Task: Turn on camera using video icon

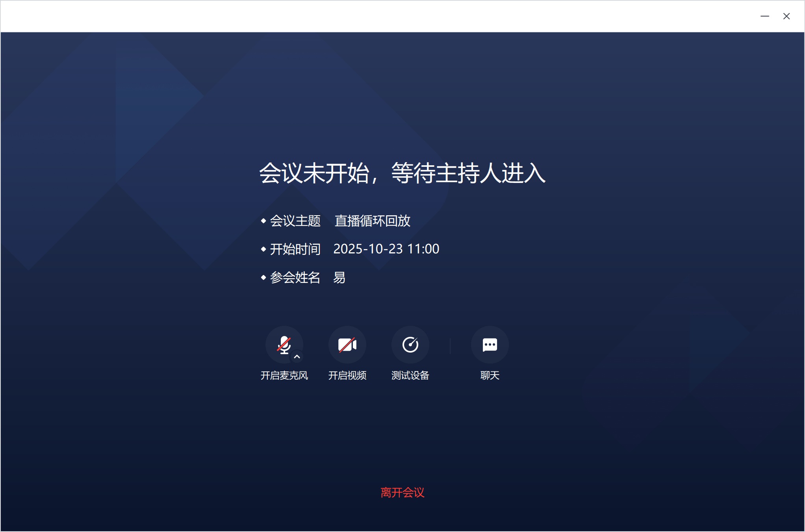Action: [x=347, y=345]
